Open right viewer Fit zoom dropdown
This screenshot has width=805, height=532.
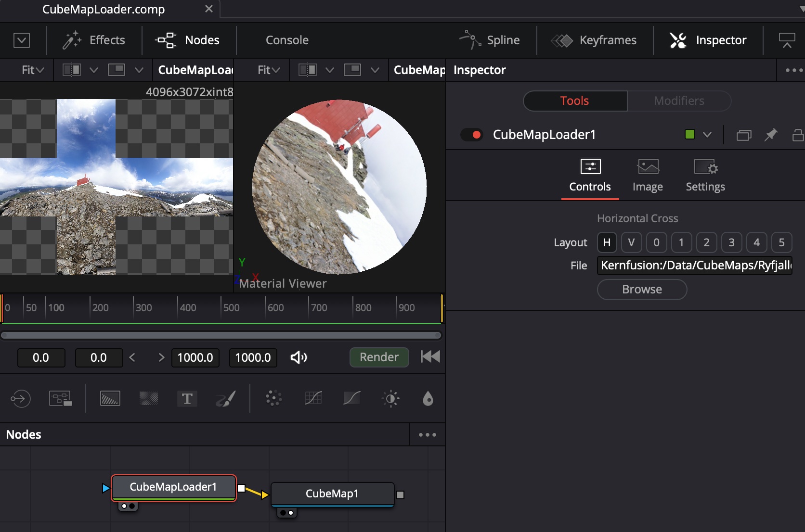[x=268, y=70]
